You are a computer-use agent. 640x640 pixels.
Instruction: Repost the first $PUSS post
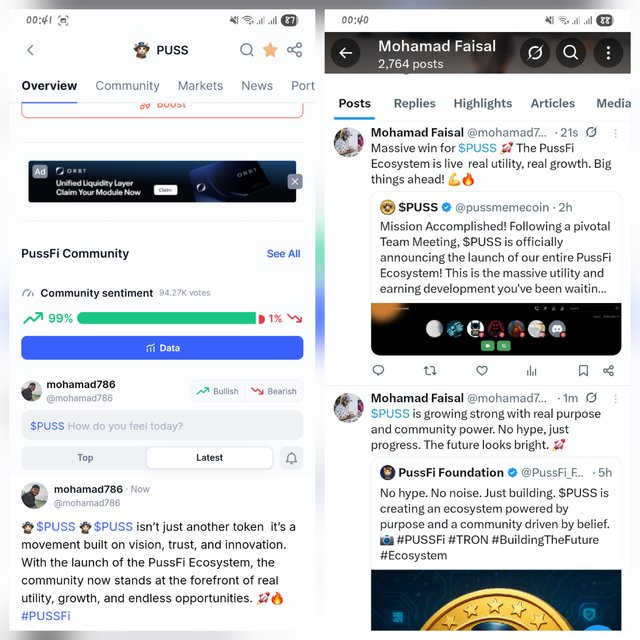click(x=430, y=371)
